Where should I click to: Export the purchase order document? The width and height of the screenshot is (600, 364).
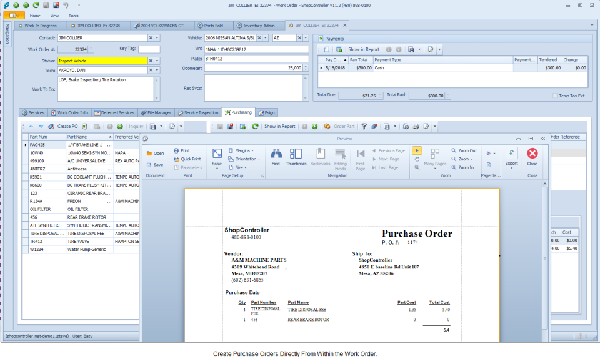coord(511,157)
